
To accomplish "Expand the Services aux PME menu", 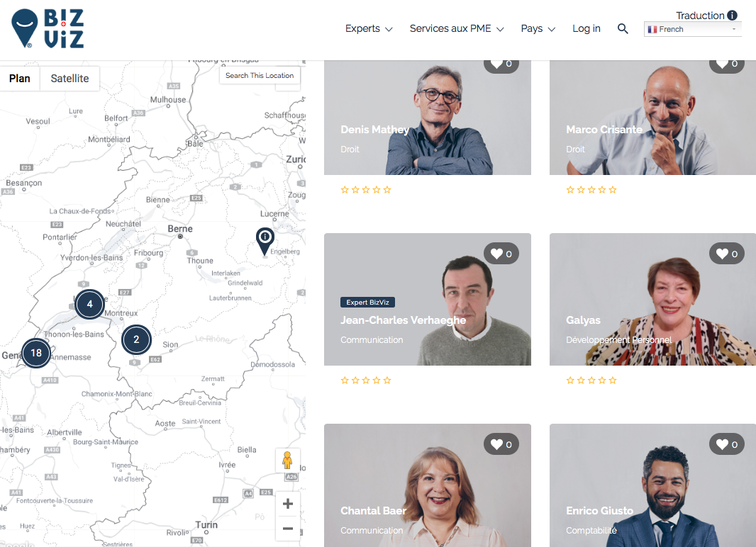I will (457, 28).
